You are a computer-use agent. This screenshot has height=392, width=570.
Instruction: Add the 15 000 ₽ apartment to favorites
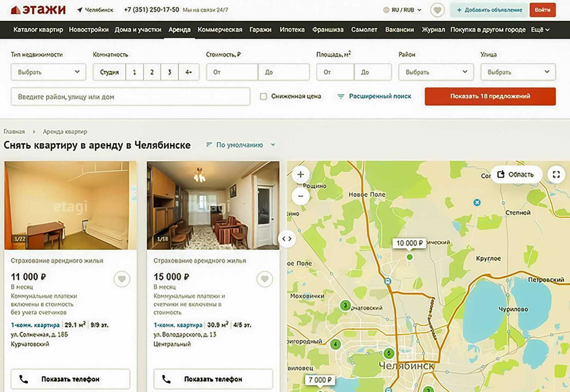(264, 279)
